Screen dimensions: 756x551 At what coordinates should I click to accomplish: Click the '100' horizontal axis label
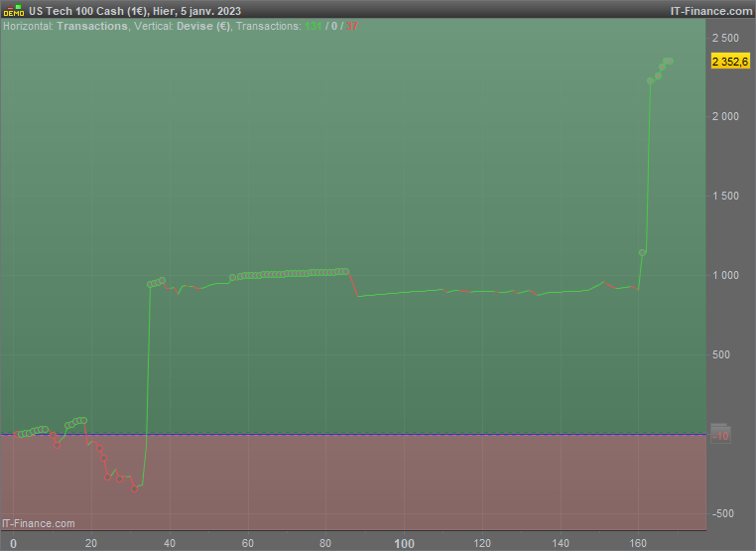tap(404, 544)
